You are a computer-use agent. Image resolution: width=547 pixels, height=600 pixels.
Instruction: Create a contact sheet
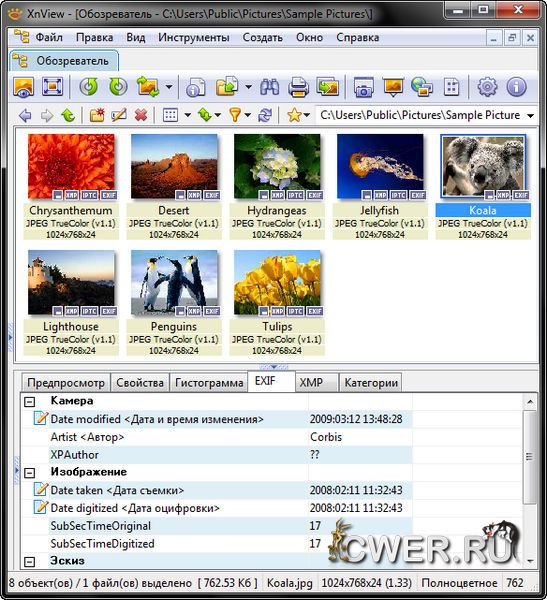452,86
